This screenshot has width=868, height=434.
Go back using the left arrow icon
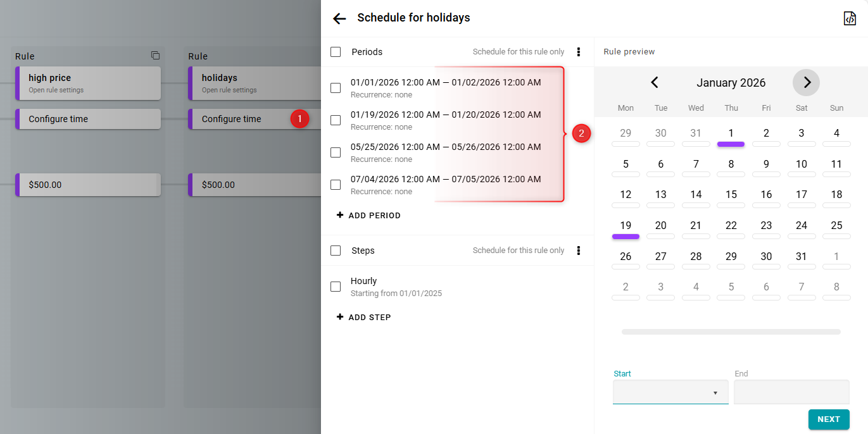pos(339,18)
